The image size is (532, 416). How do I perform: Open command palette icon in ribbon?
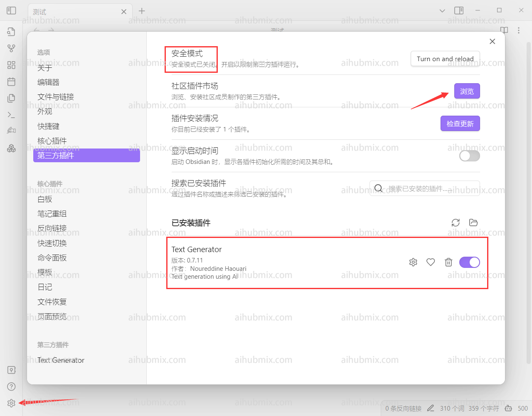(x=11, y=115)
